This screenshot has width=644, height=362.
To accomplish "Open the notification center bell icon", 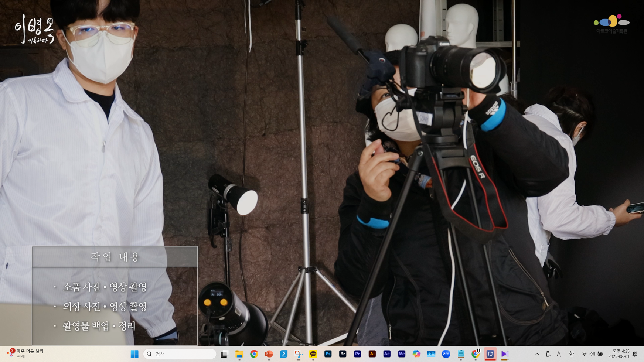I will (635, 354).
